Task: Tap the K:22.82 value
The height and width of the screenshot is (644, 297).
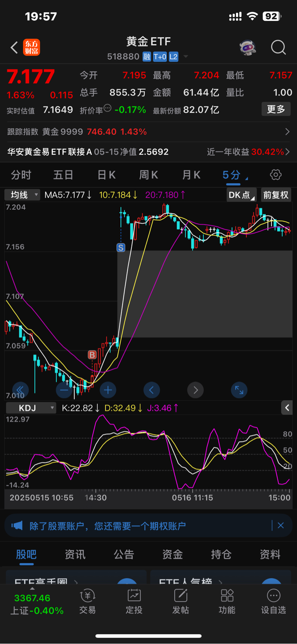Action: click(81, 408)
